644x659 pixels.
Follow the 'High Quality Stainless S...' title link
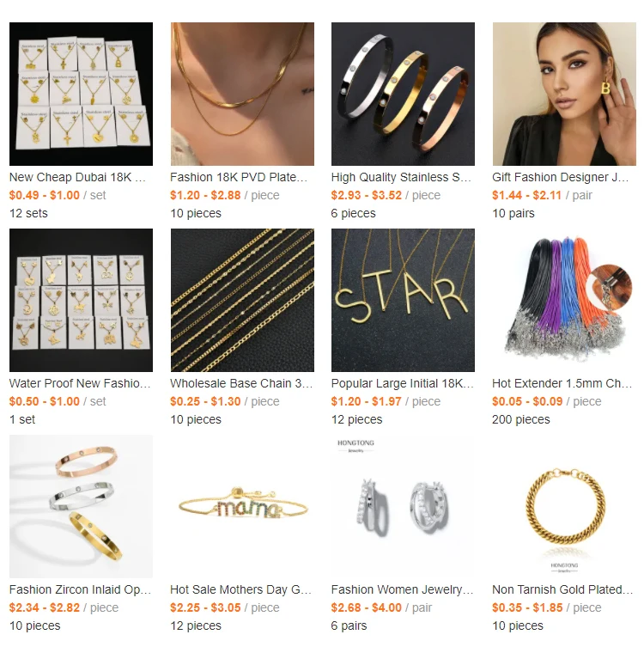pos(401,177)
